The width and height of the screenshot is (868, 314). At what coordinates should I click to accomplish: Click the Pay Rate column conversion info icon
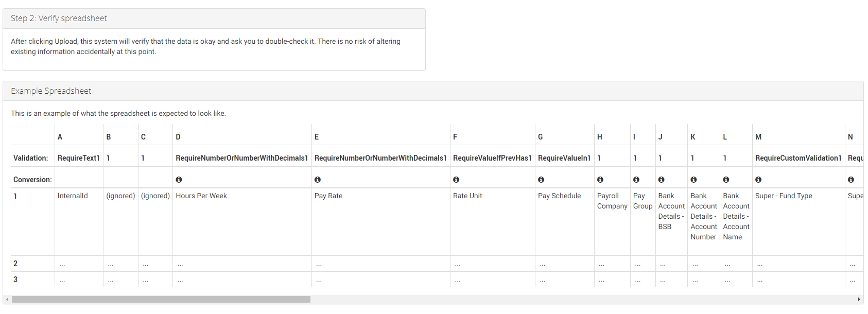[x=318, y=180]
